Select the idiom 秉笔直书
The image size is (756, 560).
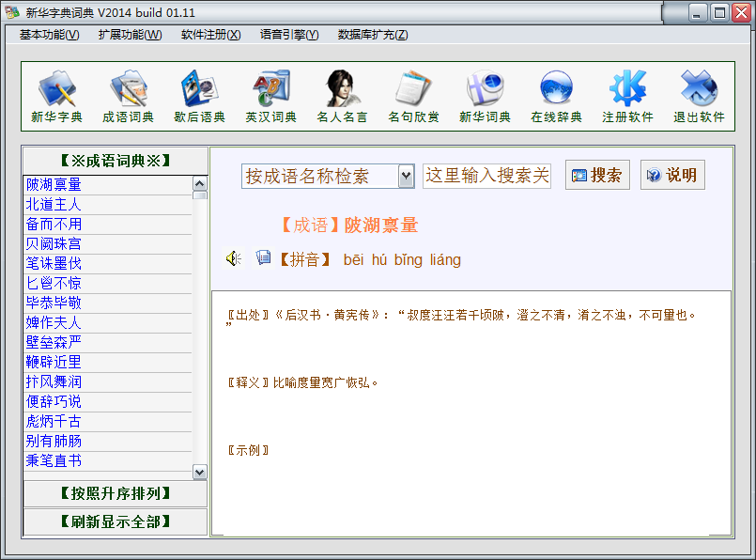[x=107, y=461]
